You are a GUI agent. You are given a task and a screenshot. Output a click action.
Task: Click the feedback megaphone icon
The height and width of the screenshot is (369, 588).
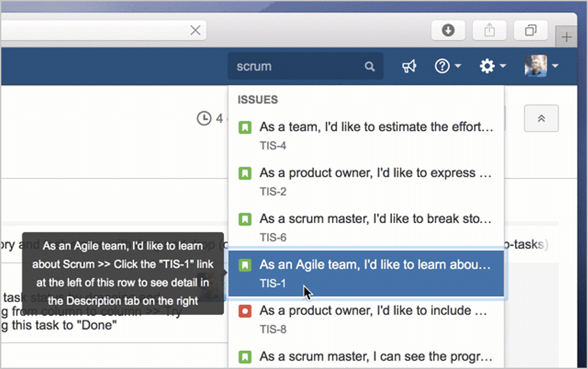409,66
